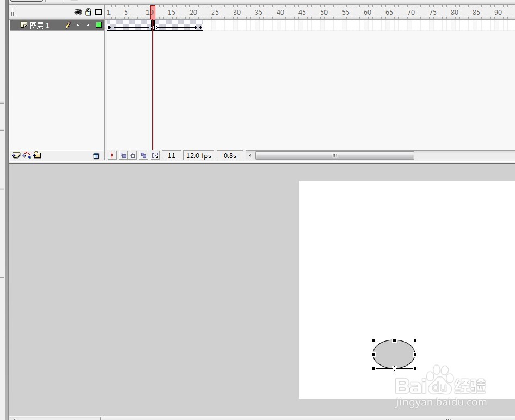
Task: Click frame 75 on timeline ruler
Action: click(x=433, y=13)
